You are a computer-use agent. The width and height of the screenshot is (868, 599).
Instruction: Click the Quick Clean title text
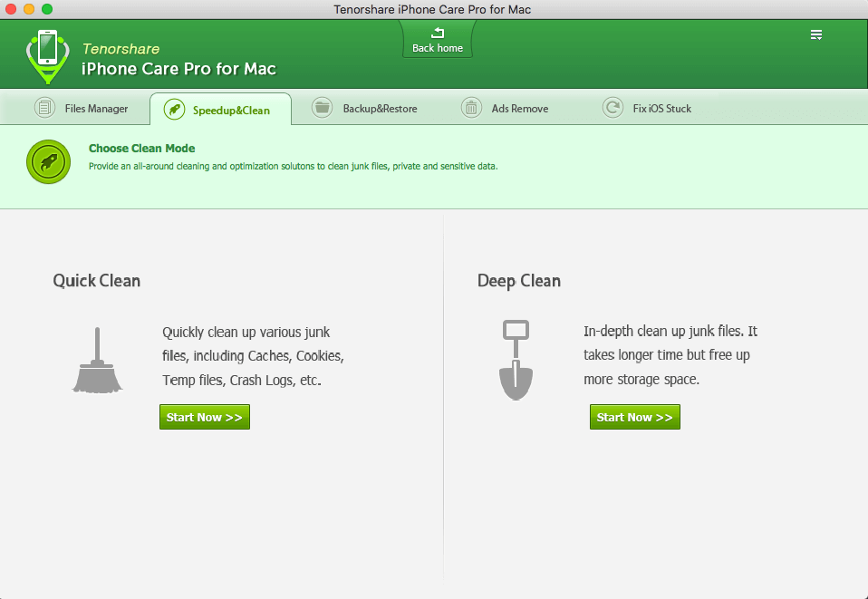click(x=97, y=281)
